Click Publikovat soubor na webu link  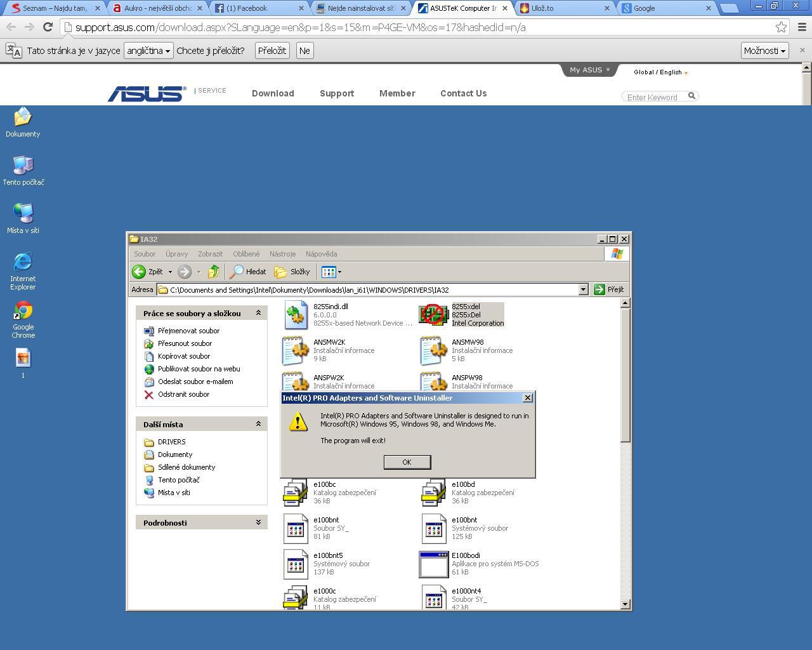coord(199,369)
